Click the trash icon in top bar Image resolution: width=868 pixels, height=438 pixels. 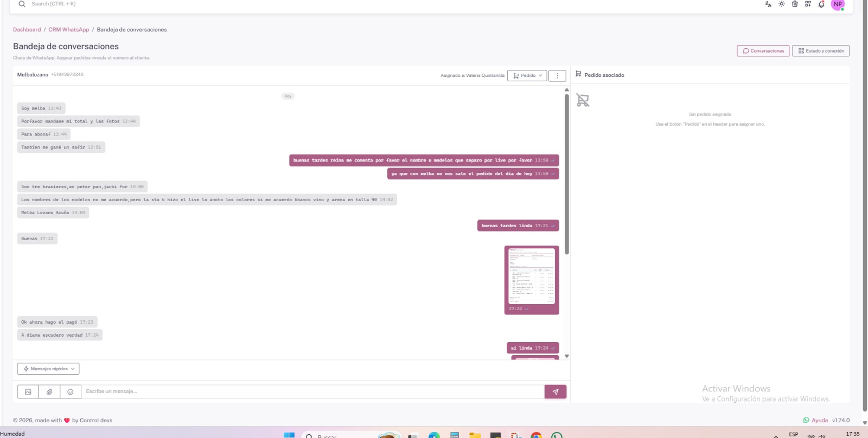click(795, 4)
